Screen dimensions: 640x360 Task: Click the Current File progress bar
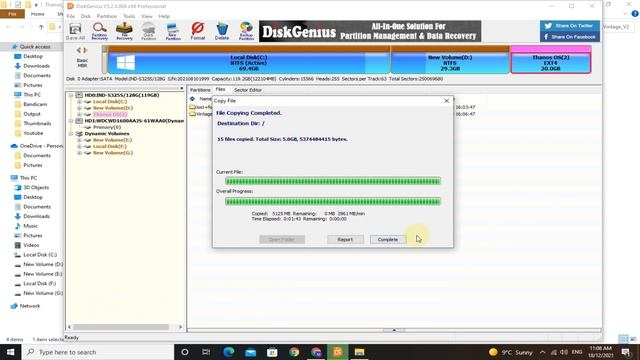[333, 181]
